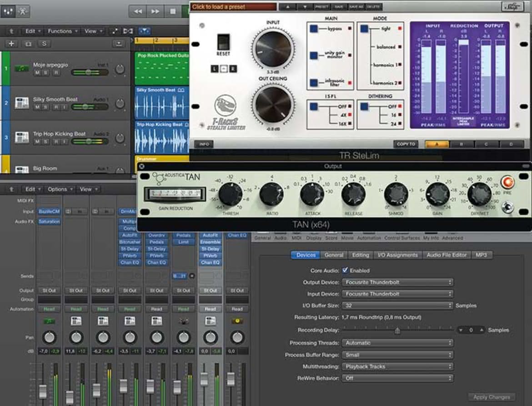Enable input monitoring on Silky Smooth Beat

(64, 107)
